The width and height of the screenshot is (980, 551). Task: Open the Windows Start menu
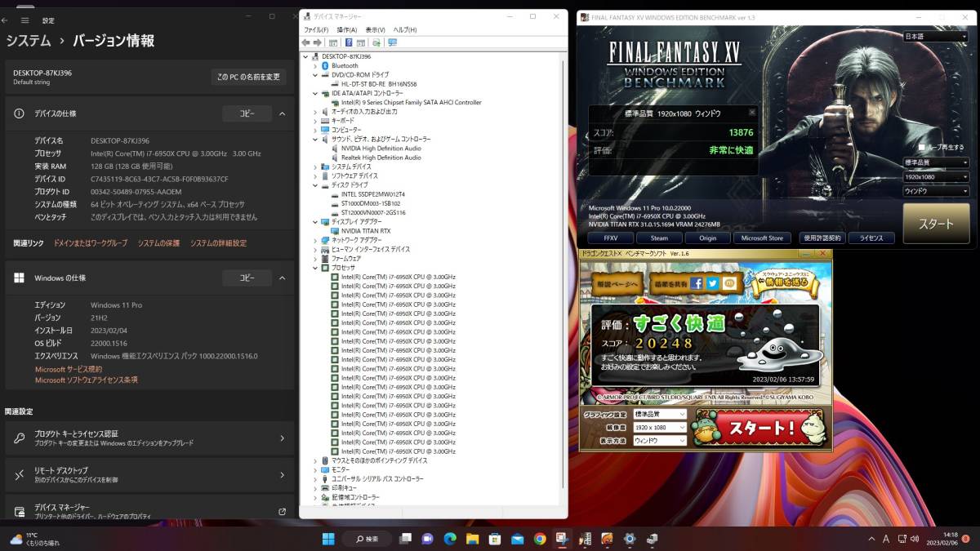click(328, 539)
